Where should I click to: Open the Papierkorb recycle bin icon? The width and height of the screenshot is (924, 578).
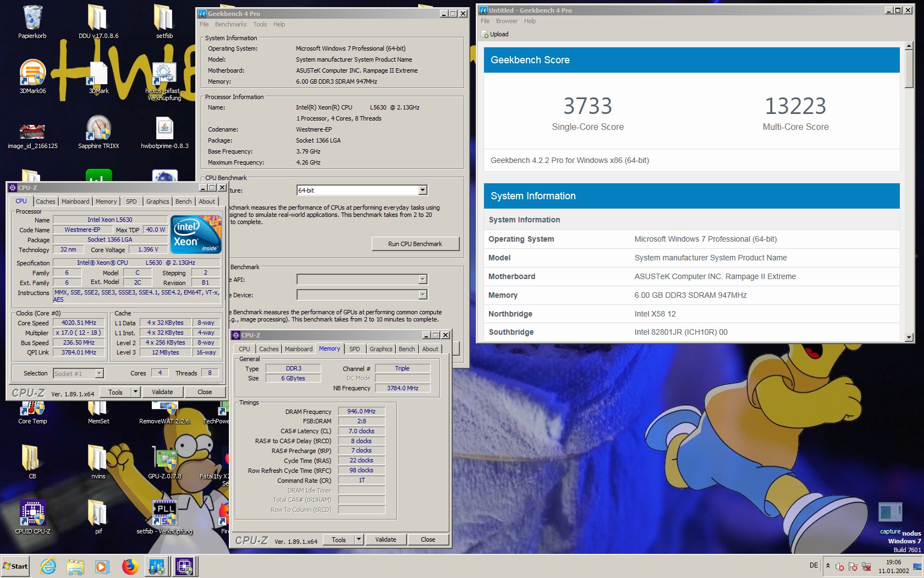[32, 22]
